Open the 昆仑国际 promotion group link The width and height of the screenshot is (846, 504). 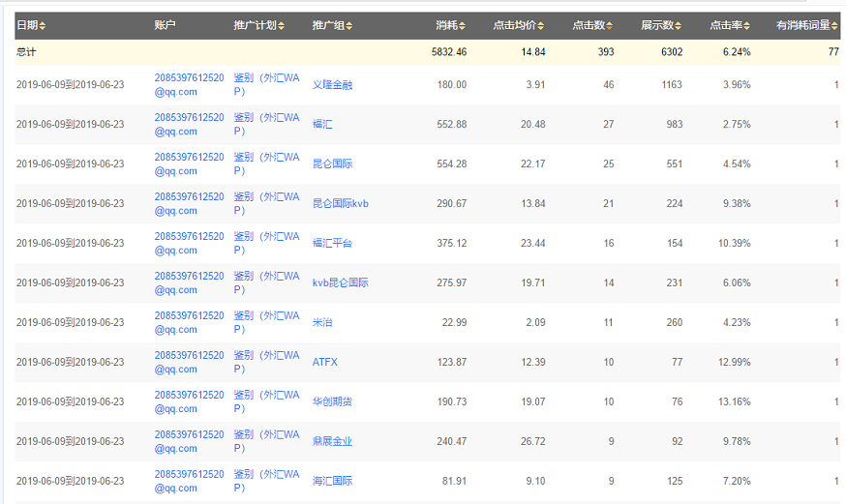332,163
